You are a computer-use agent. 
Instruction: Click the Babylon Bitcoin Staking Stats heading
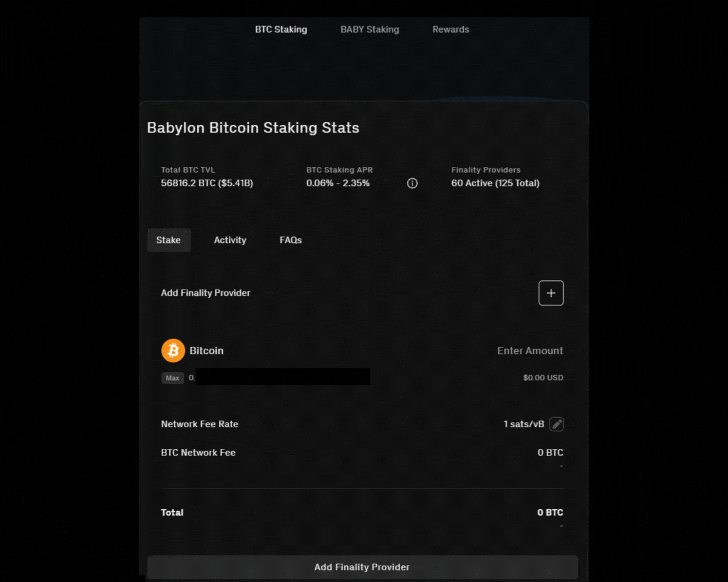point(253,127)
